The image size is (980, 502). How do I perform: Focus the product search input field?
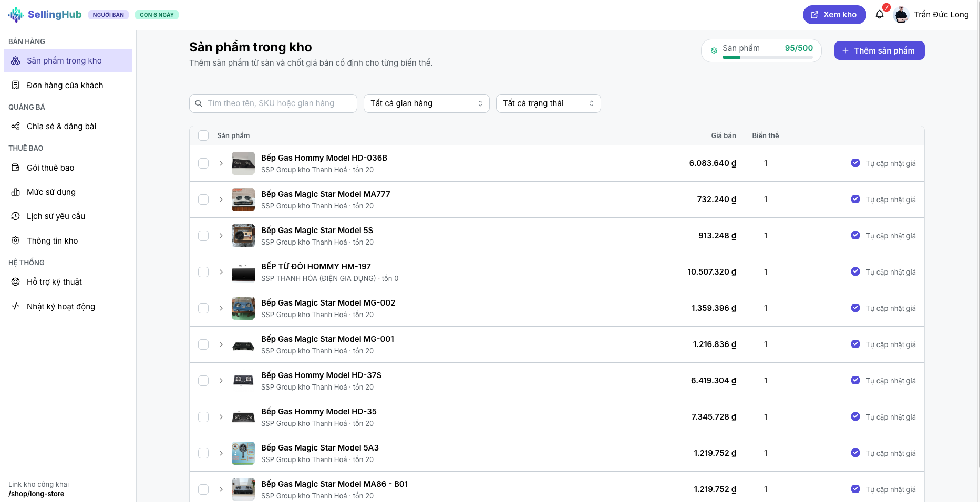(273, 103)
